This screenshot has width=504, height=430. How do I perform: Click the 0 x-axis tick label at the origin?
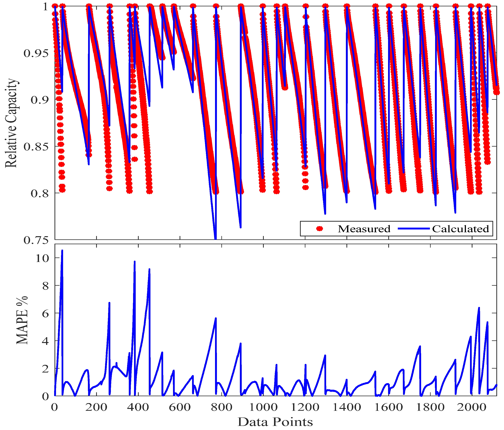[x=55, y=407]
